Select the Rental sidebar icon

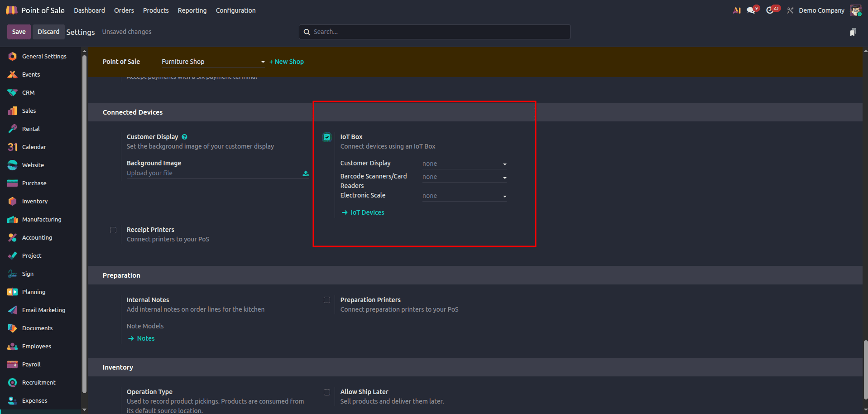click(x=13, y=129)
